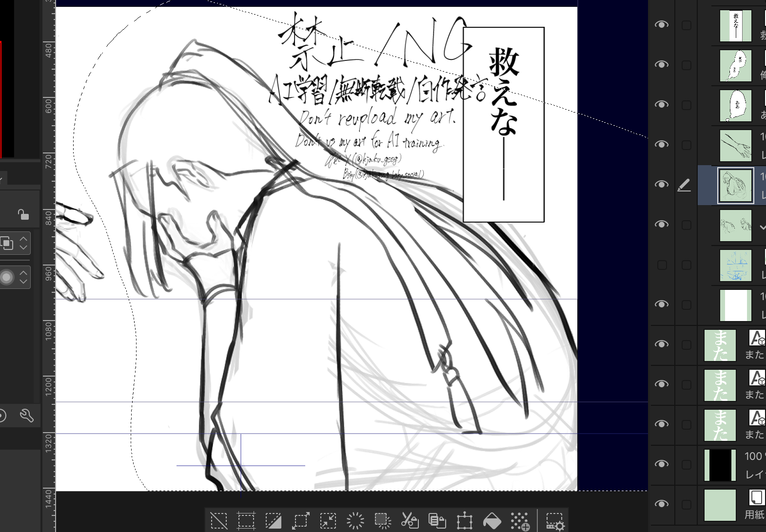Click the Fill bucket icon in launcher
The height and width of the screenshot is (532, 766).
click(491, 521)
